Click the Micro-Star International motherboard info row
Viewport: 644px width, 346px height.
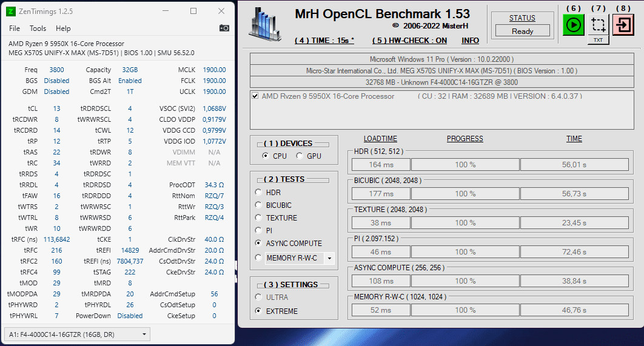(442, 71)
